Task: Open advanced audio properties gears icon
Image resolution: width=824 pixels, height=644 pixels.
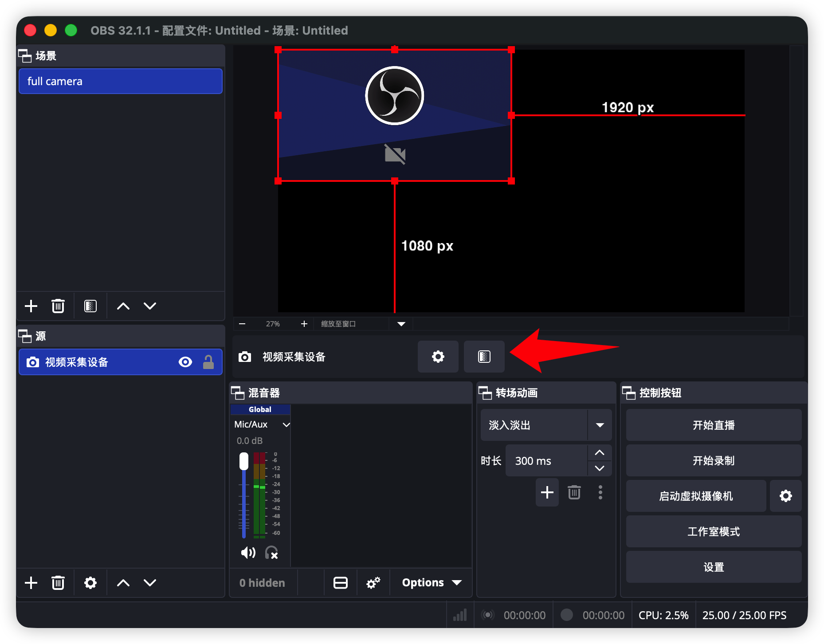Action: tap(373, 583)
